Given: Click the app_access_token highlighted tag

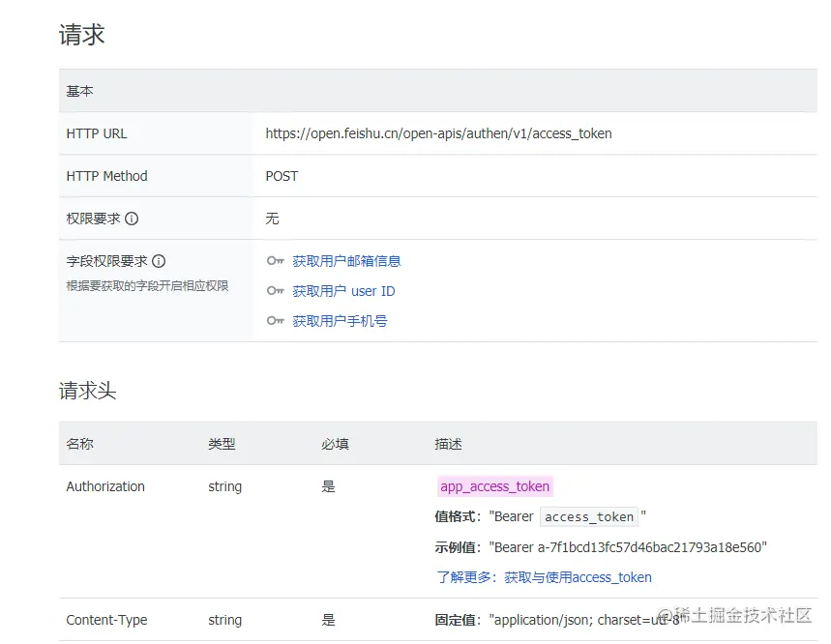Looking at the screenshot, I should (495, 486).
